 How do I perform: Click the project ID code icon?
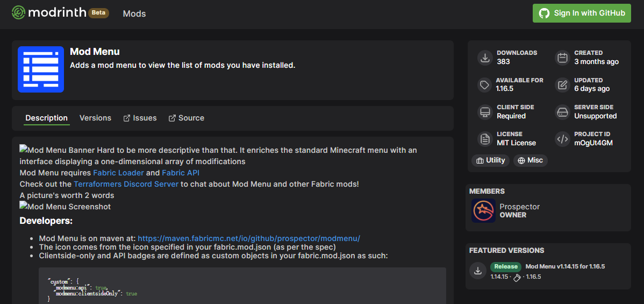coord(562,139)
